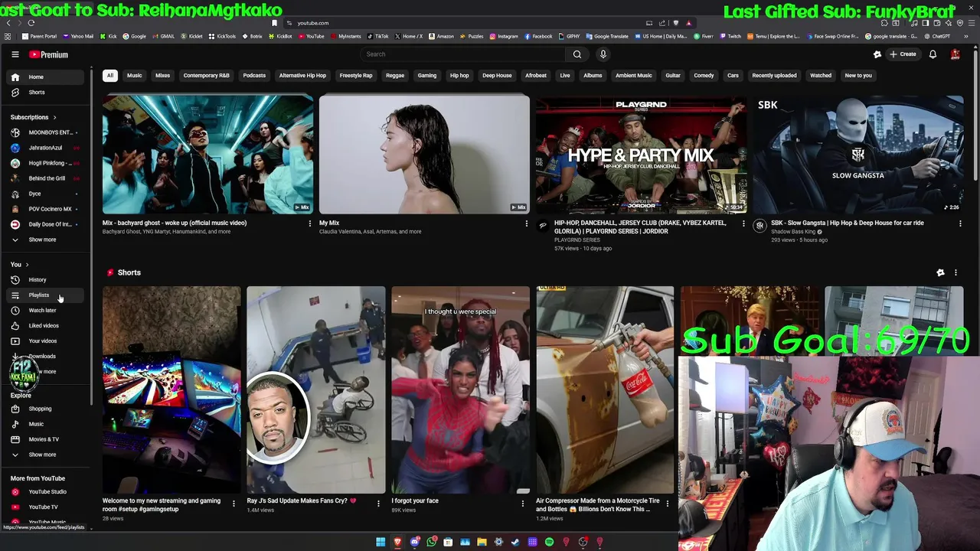This screenshot has width=980, height=551.
Task: Click the magnifier search button
Action: [577, 54]
